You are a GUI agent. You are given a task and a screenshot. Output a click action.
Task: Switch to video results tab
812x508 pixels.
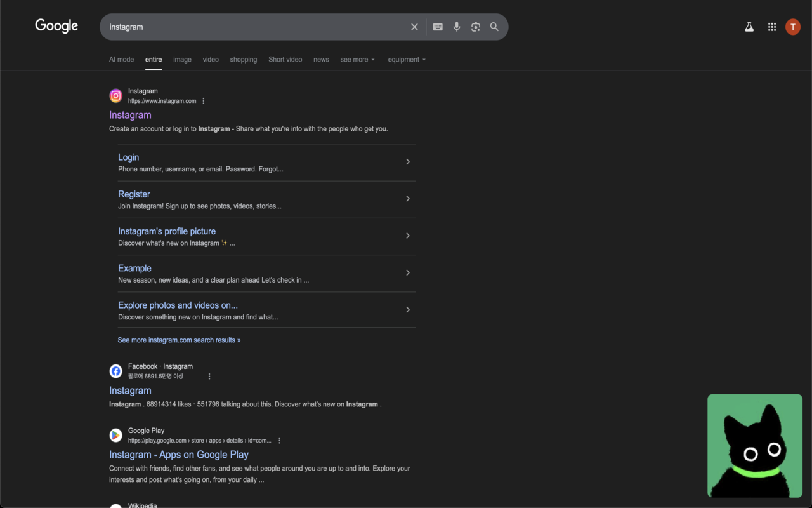tap(211, 60)
